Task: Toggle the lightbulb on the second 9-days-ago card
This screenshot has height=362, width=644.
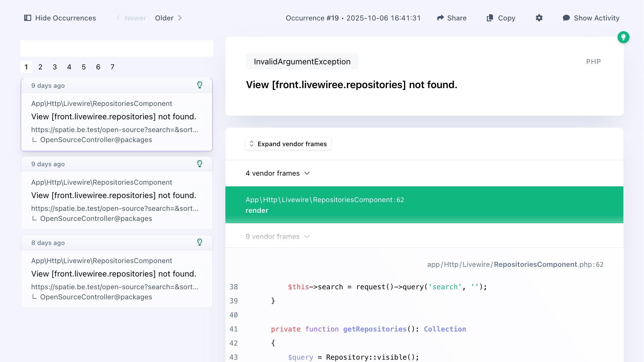Action: pyautogui.click(x=200, y=164)
